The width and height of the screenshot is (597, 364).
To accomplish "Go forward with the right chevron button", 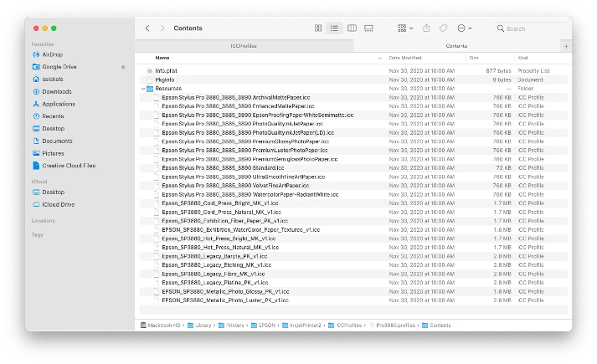I will (162, 28).
